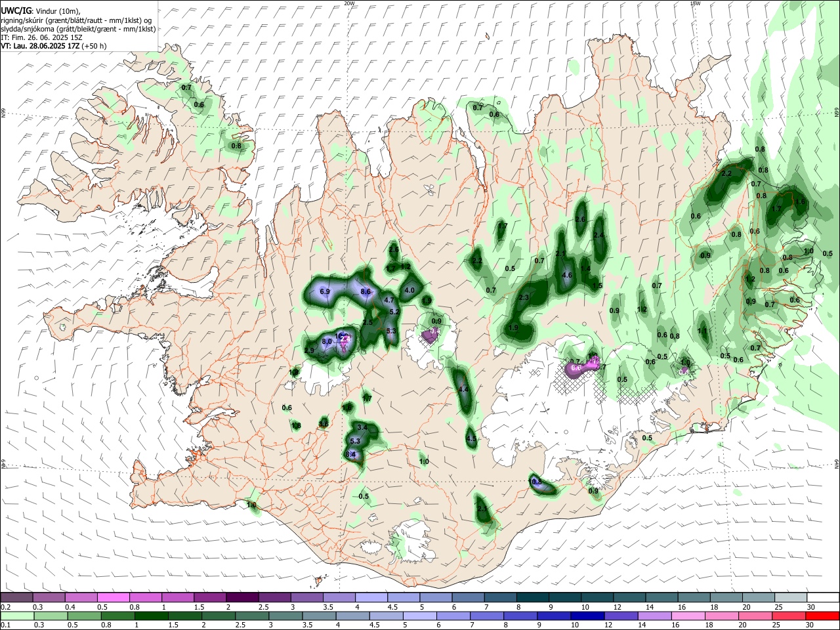Viewport: 840px width, 630px height.
Task: Click the 1.6 precipitation value in the east
Action: 800,202
